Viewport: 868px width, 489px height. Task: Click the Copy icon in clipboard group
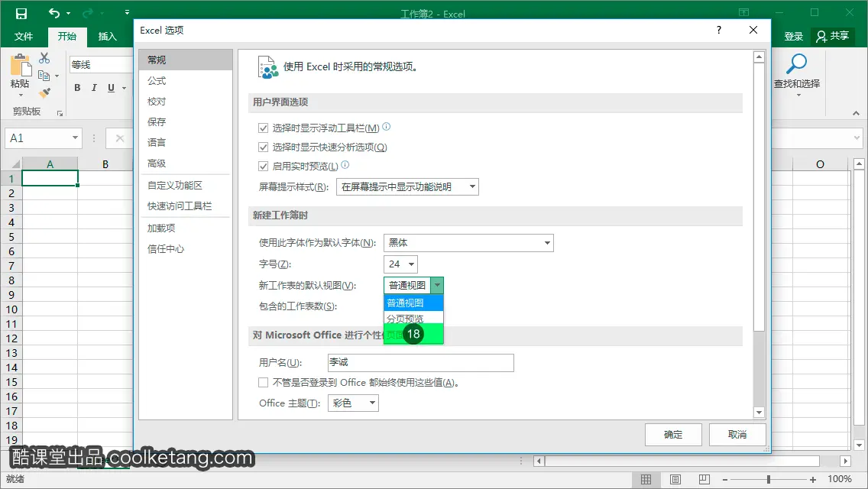click(44, 76)
